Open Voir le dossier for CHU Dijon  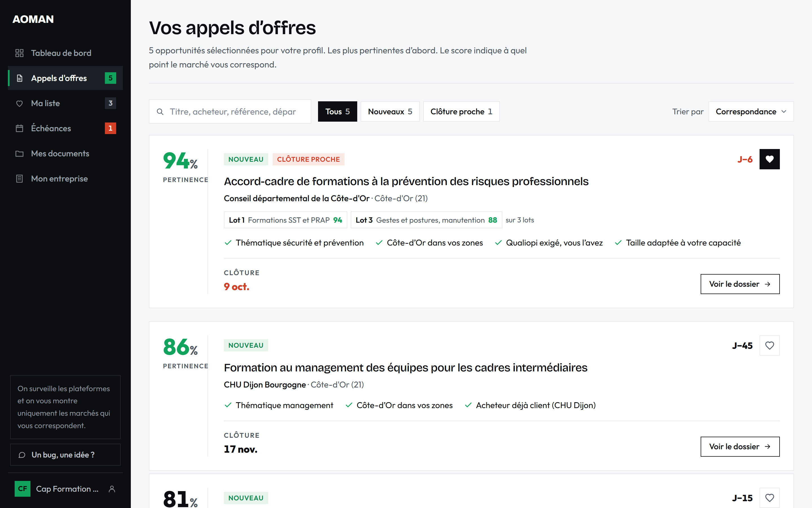(x=740, y=446)
